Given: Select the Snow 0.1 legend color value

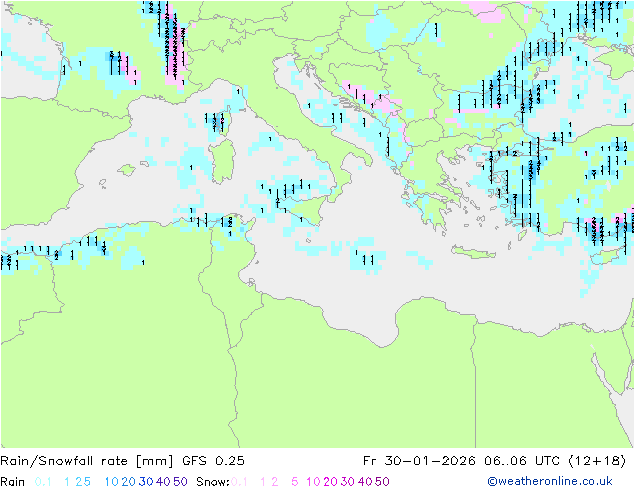Looking at the screenshot, I should pos(239,482).
